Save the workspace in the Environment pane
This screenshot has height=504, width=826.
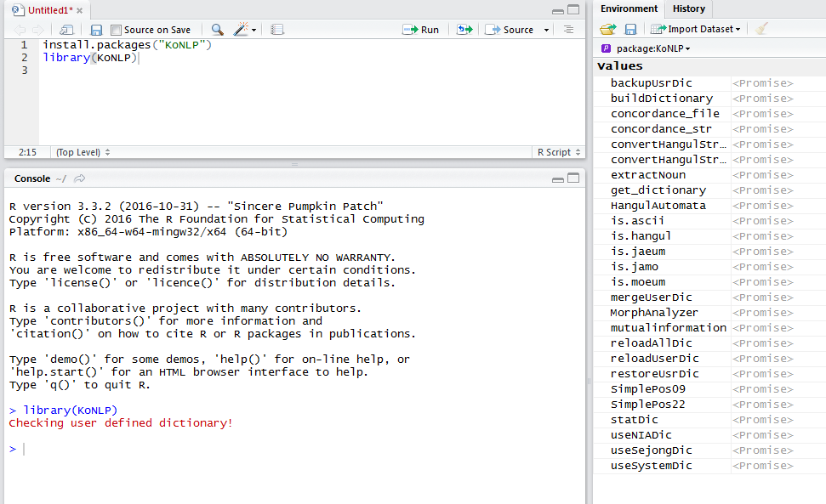pos(630,29)
